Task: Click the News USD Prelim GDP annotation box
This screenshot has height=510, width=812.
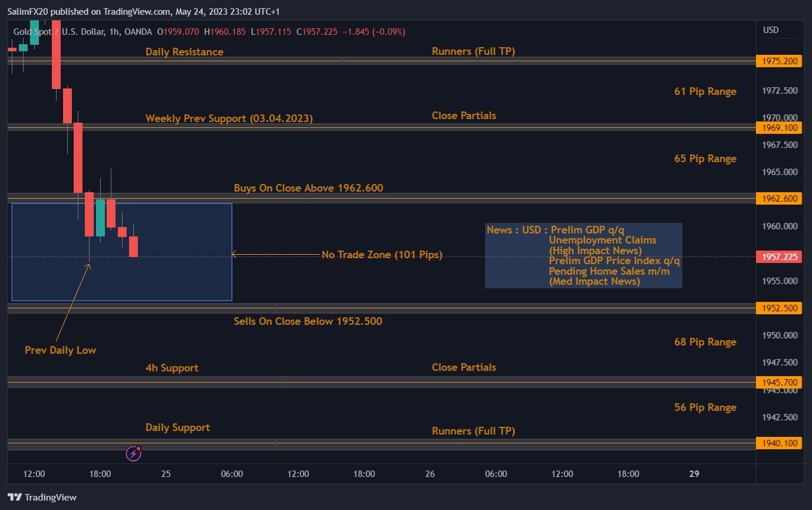Action: pos(583,255)
